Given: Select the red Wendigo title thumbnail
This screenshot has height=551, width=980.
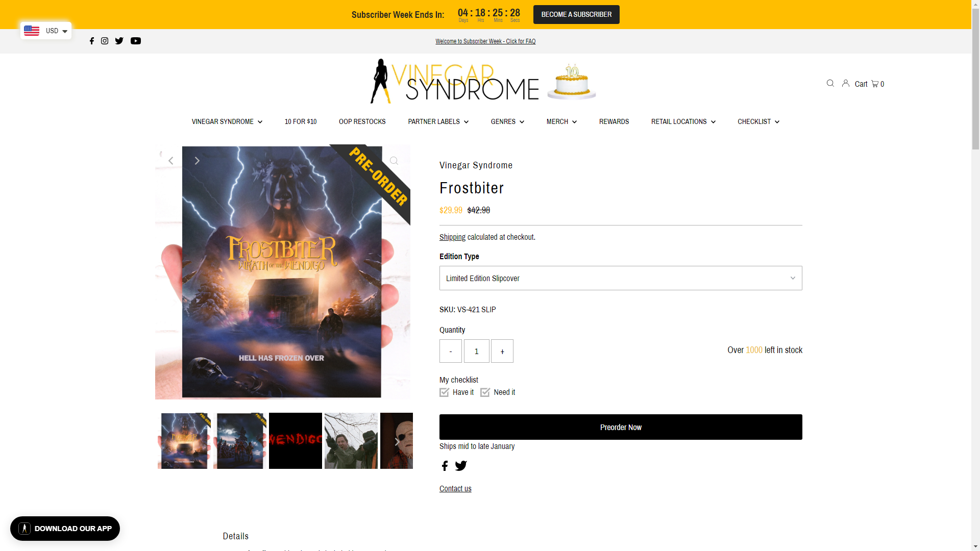Looking at the screenshot, I should point(296,441).
